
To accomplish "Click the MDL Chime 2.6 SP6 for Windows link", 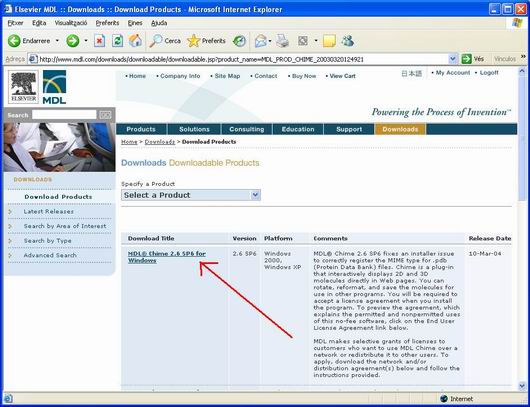I will pyautogui.click(x=167, y=257).
